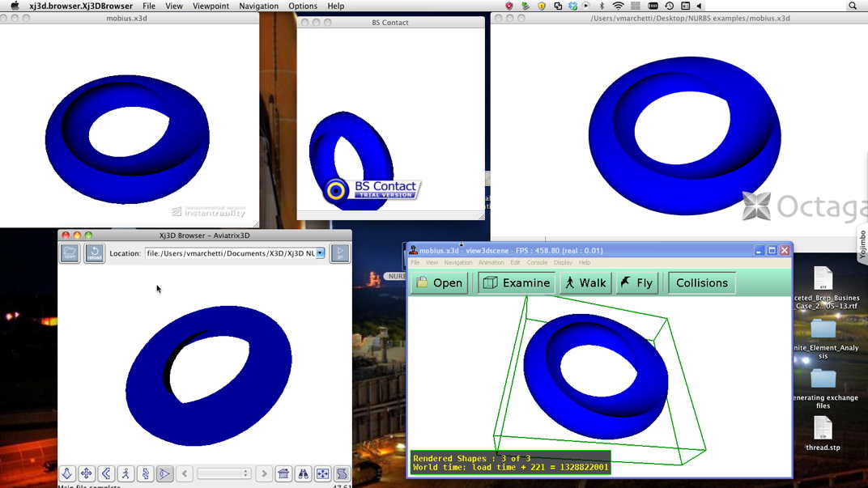Click the Fly button in view3dscene
This screenshot has width=868, height=488.
click(636, 282)
